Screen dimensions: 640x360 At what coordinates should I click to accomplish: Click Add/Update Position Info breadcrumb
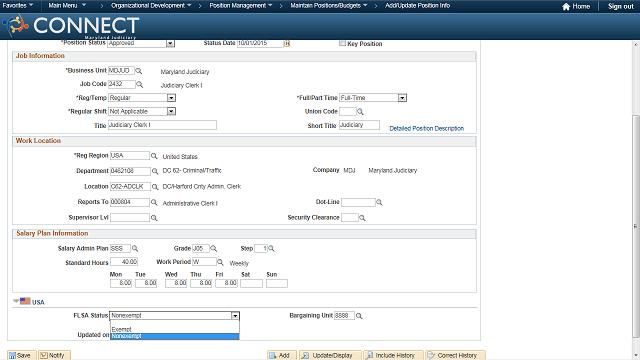[418, 6]
